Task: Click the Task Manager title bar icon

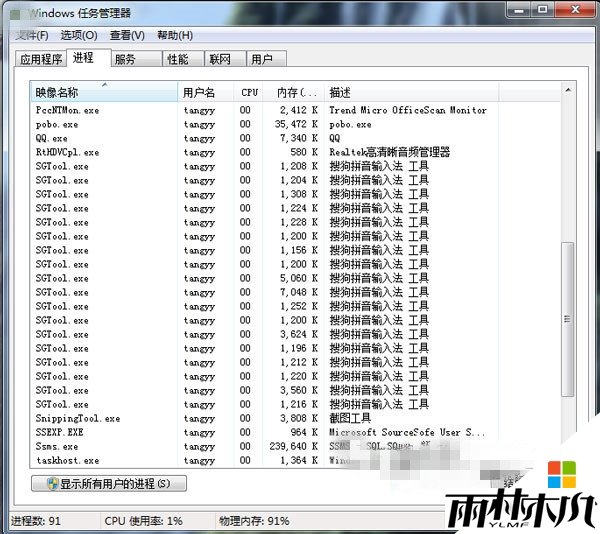Action: click(x=15, y=15)
